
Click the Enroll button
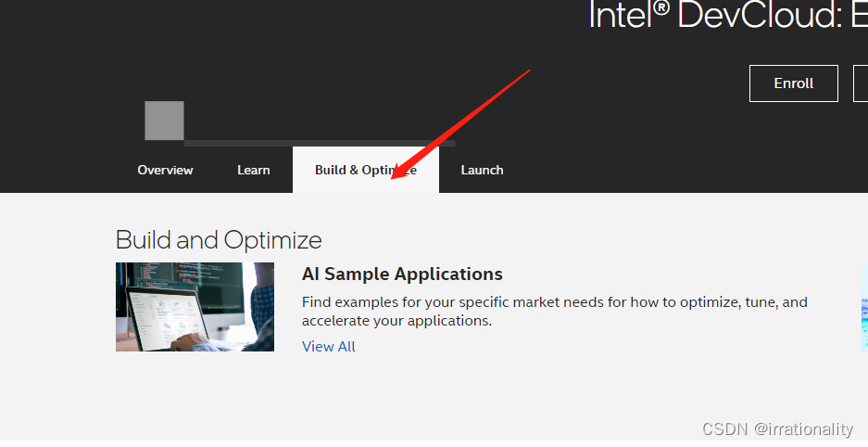(x=793, y=83)
